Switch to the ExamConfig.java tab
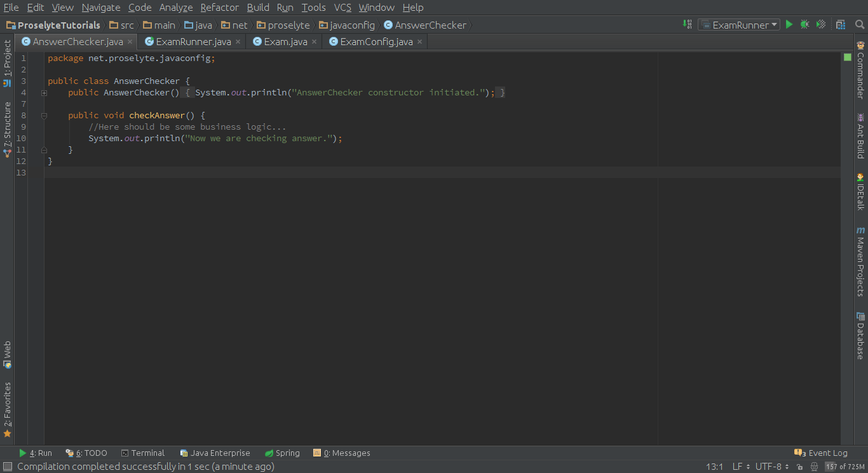The image size is (868, 473). (x=375, y=41)
